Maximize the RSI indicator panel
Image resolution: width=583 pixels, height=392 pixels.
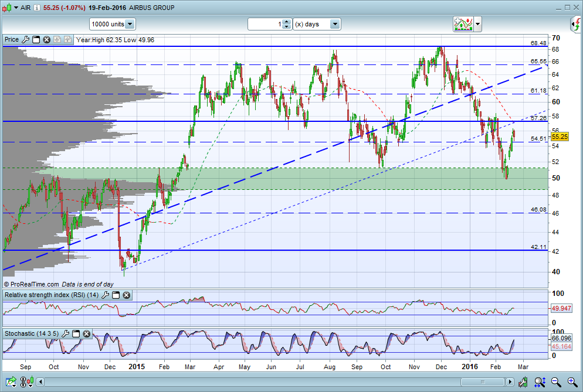click(116, 295)
